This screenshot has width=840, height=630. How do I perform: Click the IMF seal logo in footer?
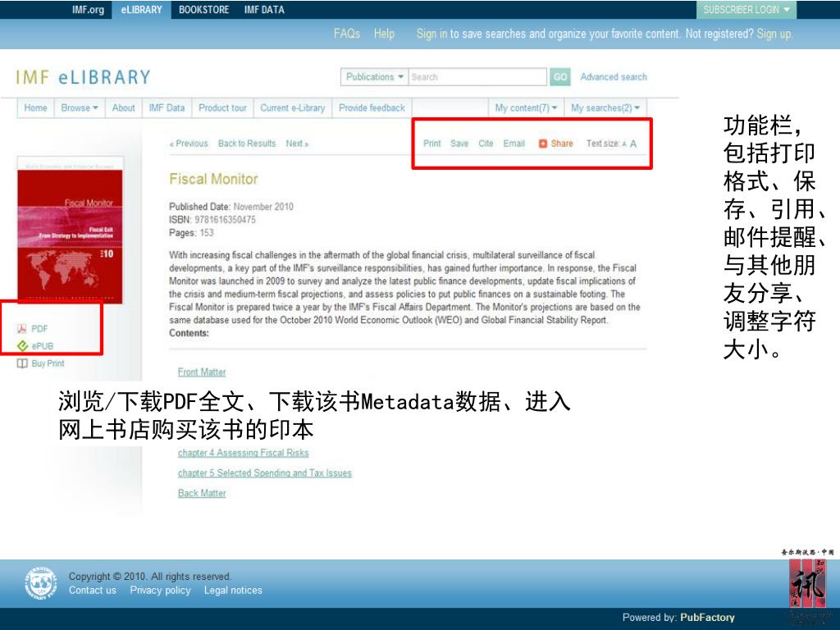(41, 583)
